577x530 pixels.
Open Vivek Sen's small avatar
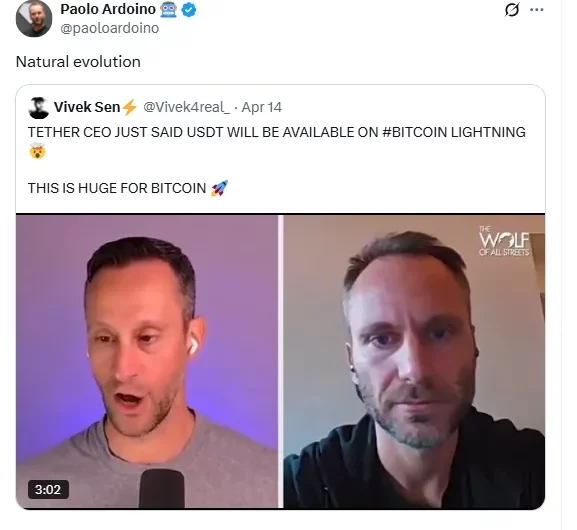[38, 107]
